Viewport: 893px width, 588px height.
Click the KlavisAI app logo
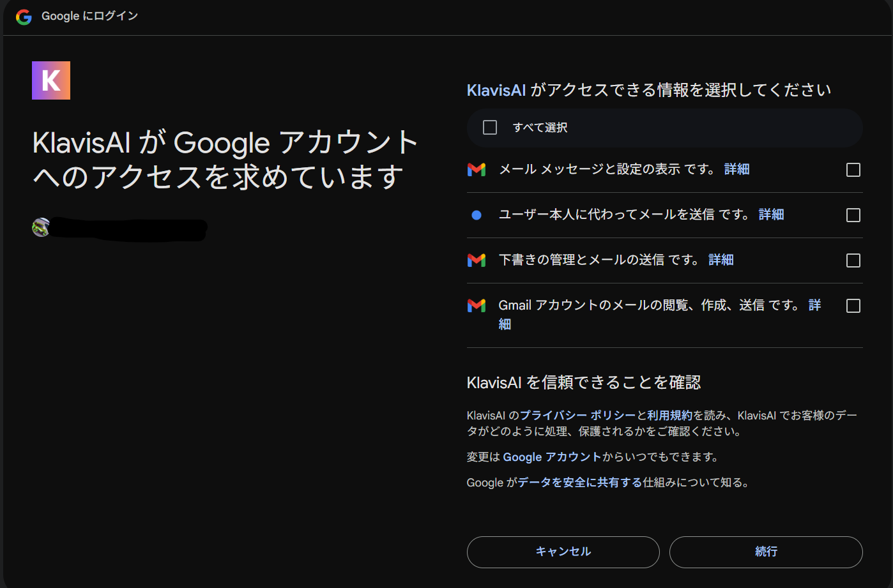tap(51, 80)
